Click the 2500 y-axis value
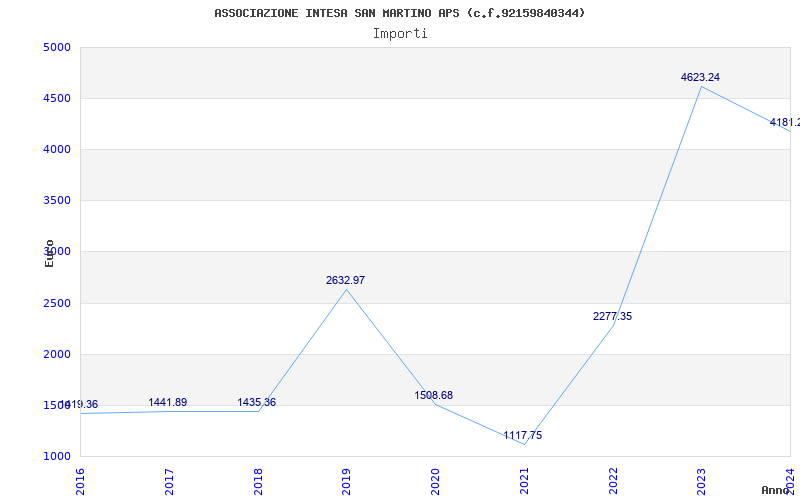 57,304
